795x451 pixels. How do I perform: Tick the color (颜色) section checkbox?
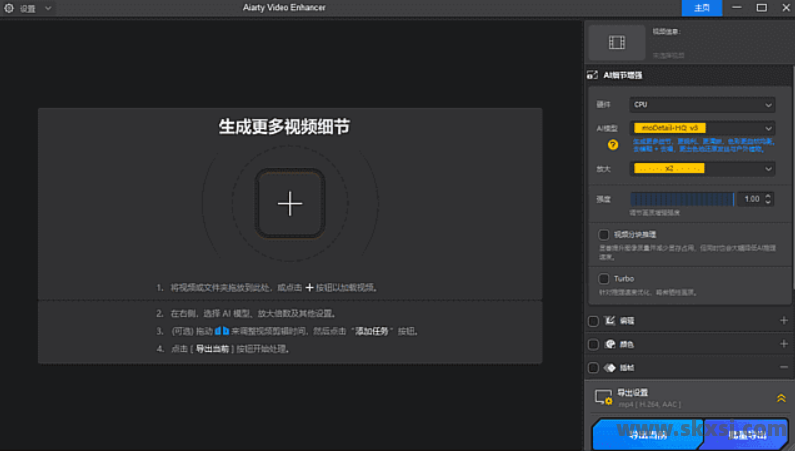tap(594, 344)
